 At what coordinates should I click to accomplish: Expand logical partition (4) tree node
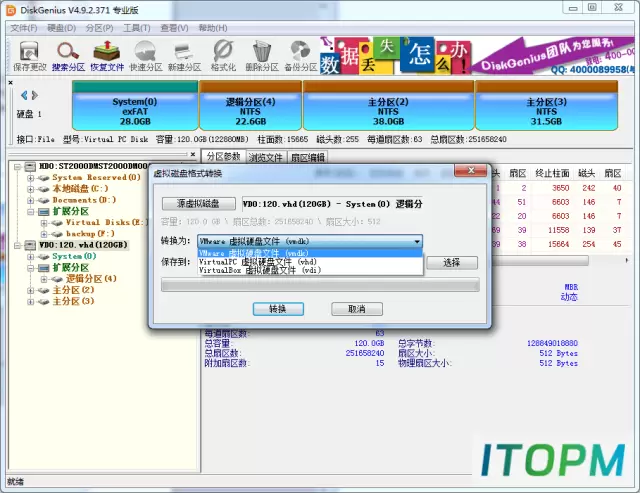[x=44, y=279]
